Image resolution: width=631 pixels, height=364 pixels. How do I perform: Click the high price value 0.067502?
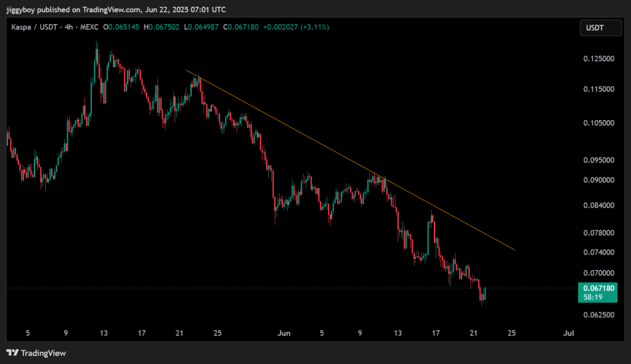point(164,27)
